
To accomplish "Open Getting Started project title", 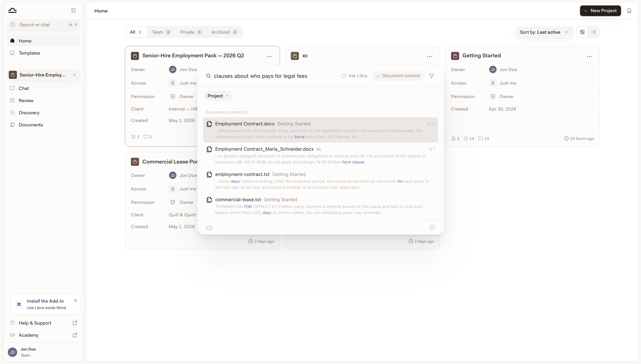I will [x=481, y=55].
